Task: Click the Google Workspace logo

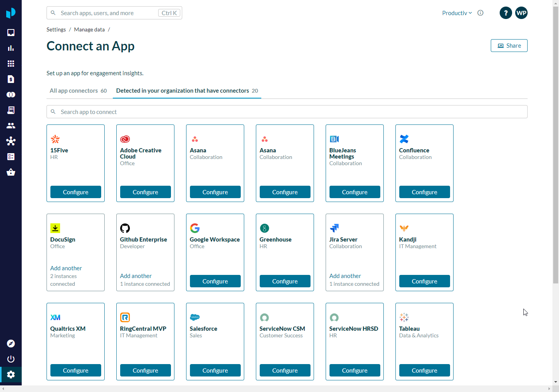Action: coord(195,228)
